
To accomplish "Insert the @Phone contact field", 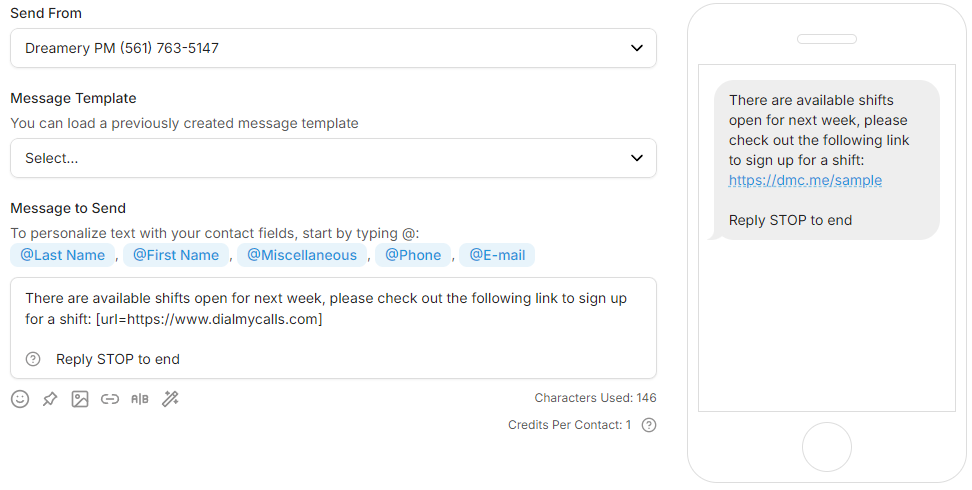I will pyautogui.click(x=413, y=255).
